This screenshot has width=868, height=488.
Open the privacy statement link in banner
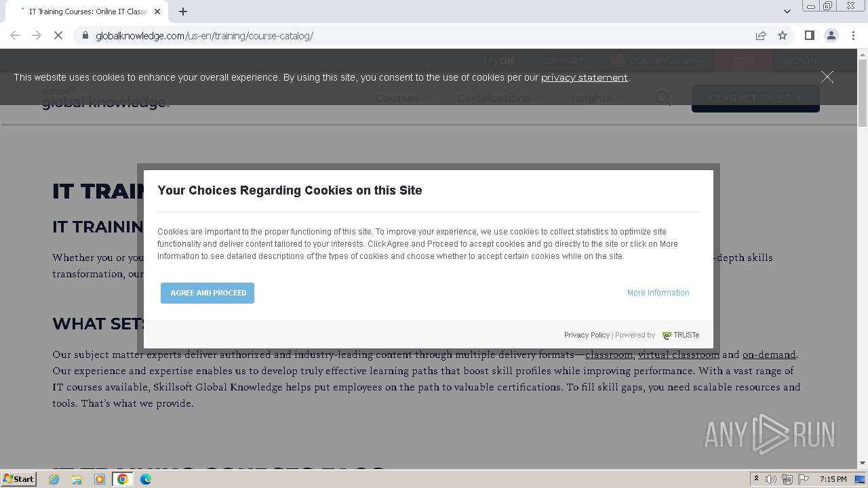[584, 77]
